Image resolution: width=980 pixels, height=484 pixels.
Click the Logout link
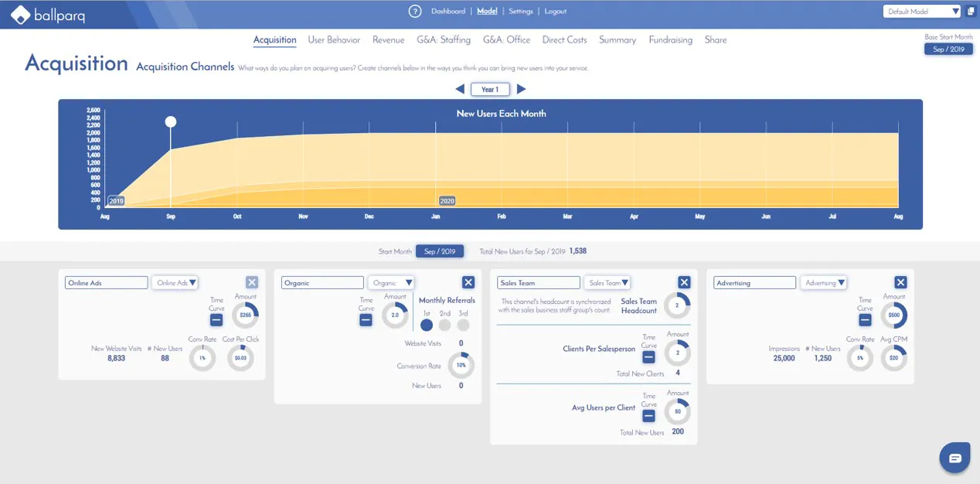click(x=556, y=12)
